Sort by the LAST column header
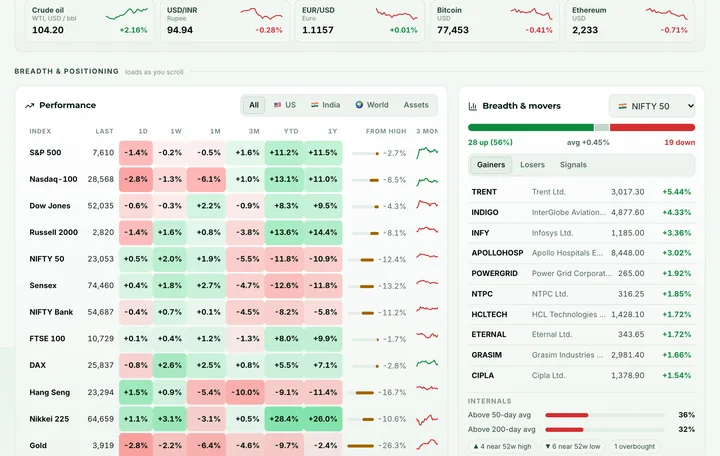Viewport: 720px width, 456px height. [x=104, y=131]
